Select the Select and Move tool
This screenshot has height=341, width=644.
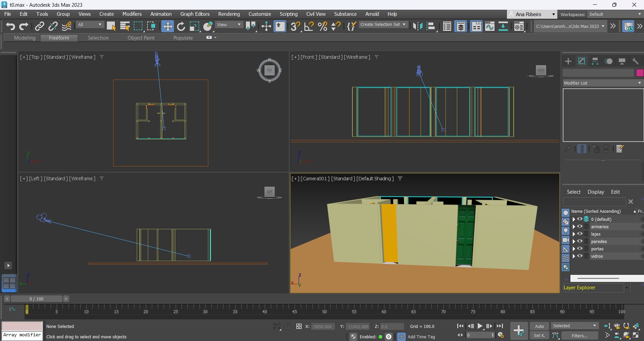click(x=167, y=26)
